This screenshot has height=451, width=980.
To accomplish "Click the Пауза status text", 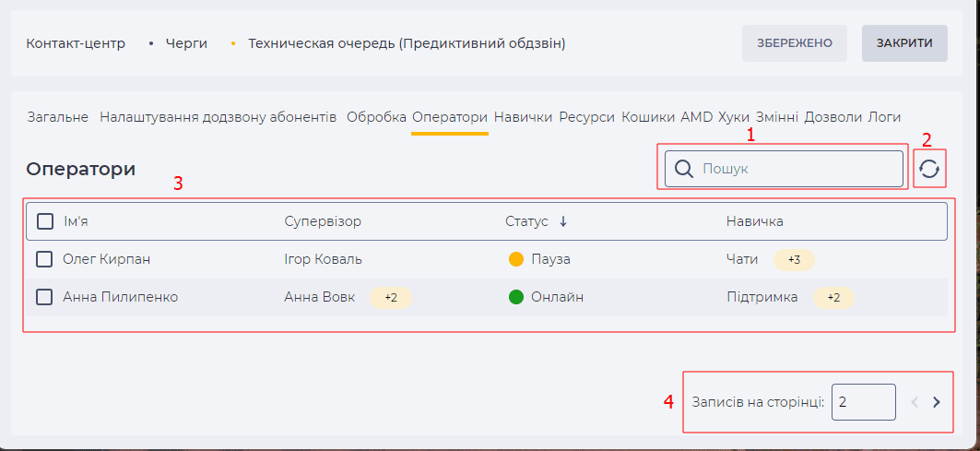I will coord(550,259).
